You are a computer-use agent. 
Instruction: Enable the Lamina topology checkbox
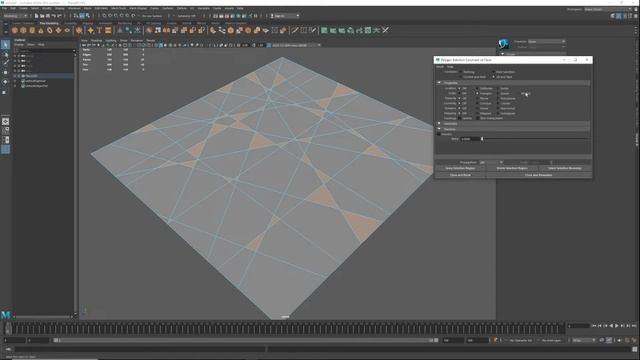coord(460,118)
